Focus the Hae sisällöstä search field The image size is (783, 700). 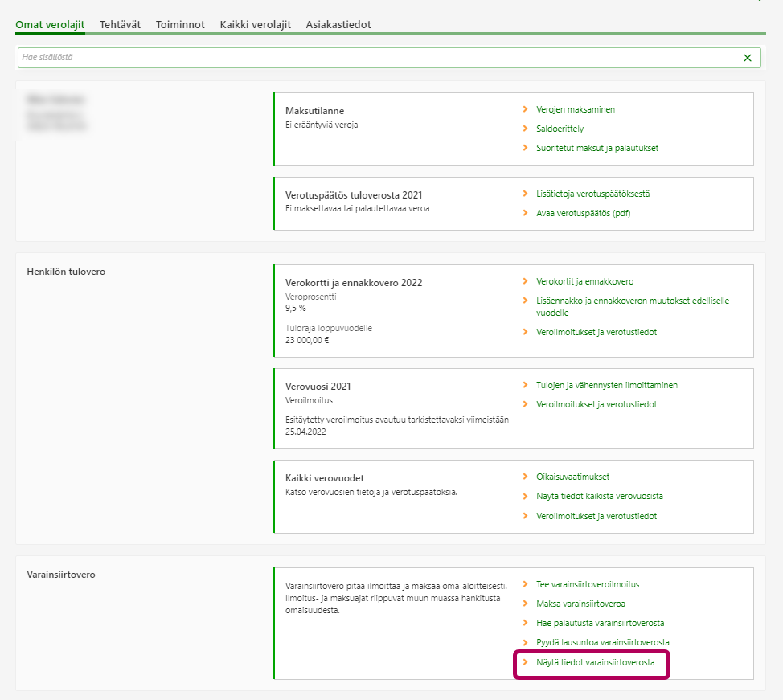[x=378, y=58]
